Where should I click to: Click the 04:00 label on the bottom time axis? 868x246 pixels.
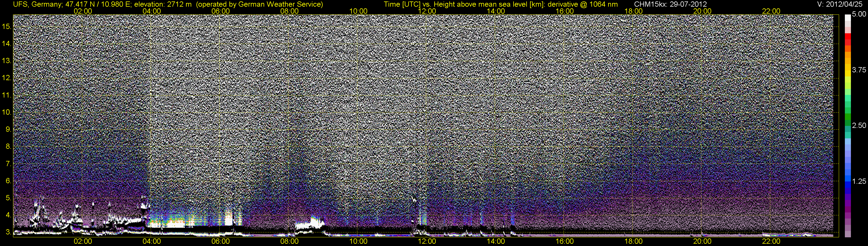[x=152, y=241]
